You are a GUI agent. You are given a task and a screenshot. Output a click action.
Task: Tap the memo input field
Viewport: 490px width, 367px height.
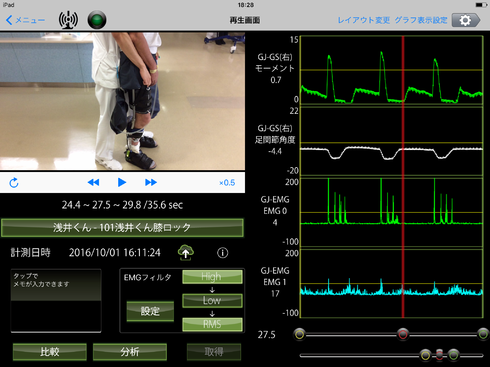pyautogui.click(x=56, y=301)
